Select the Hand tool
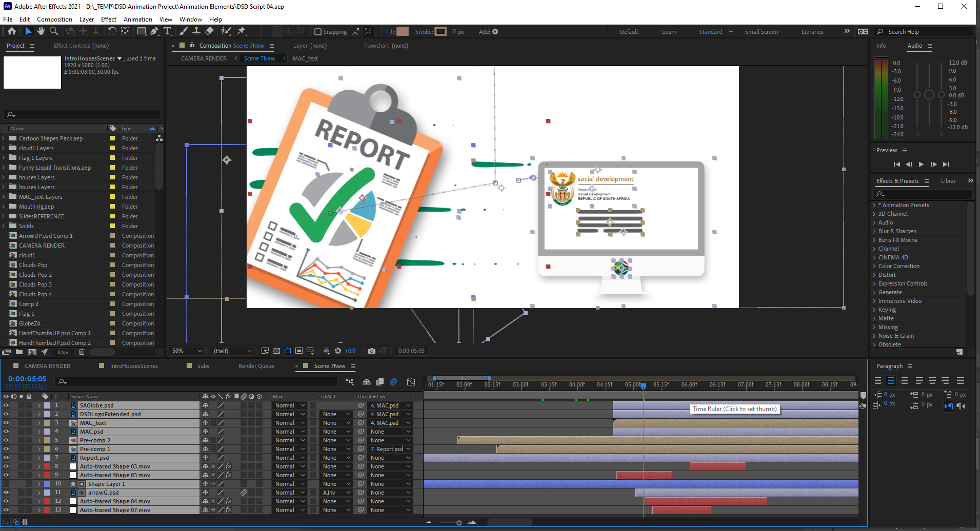 [41, 31]
